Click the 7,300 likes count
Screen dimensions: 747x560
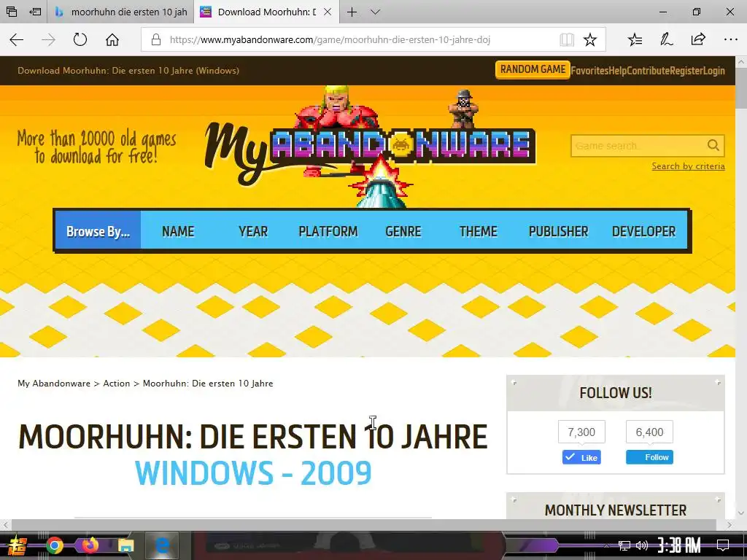tap(581, 432)
